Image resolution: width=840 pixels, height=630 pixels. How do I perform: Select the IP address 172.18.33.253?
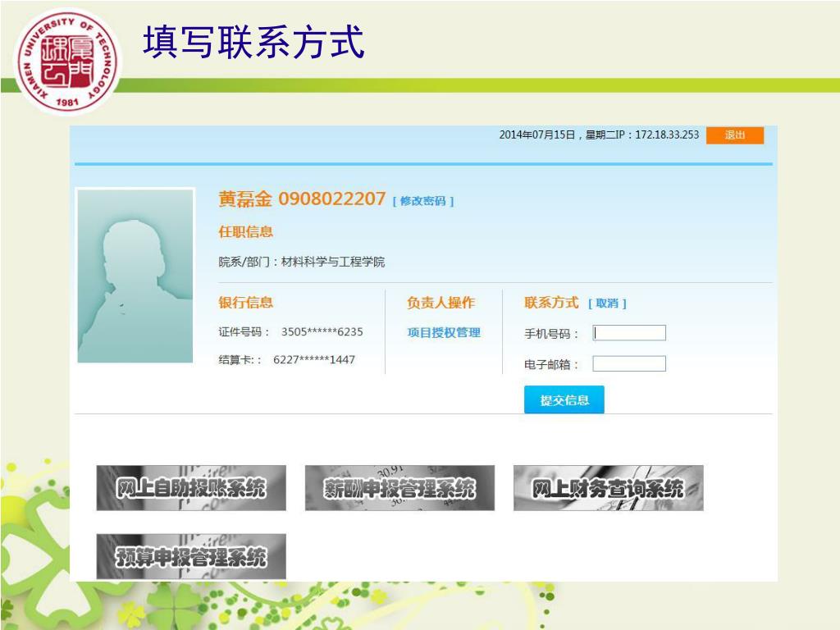point(667,135)
